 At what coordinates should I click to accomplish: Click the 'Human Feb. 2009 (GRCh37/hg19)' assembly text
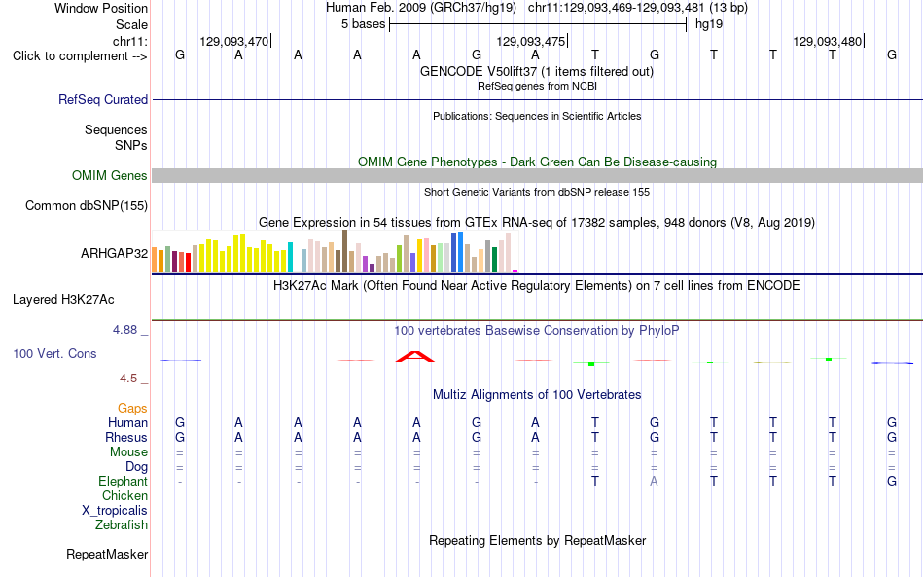421,8
